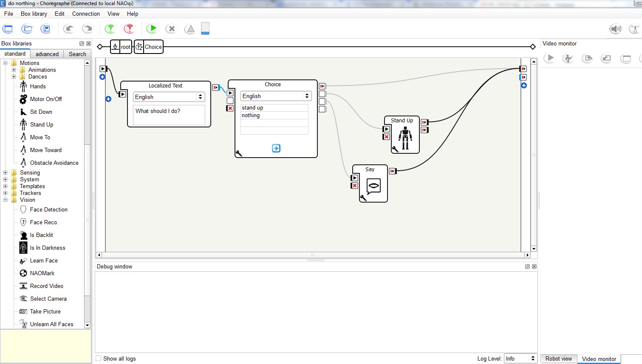
Task: Disconnect from robot using red antenna icon
Action: [x=129, y=29]
